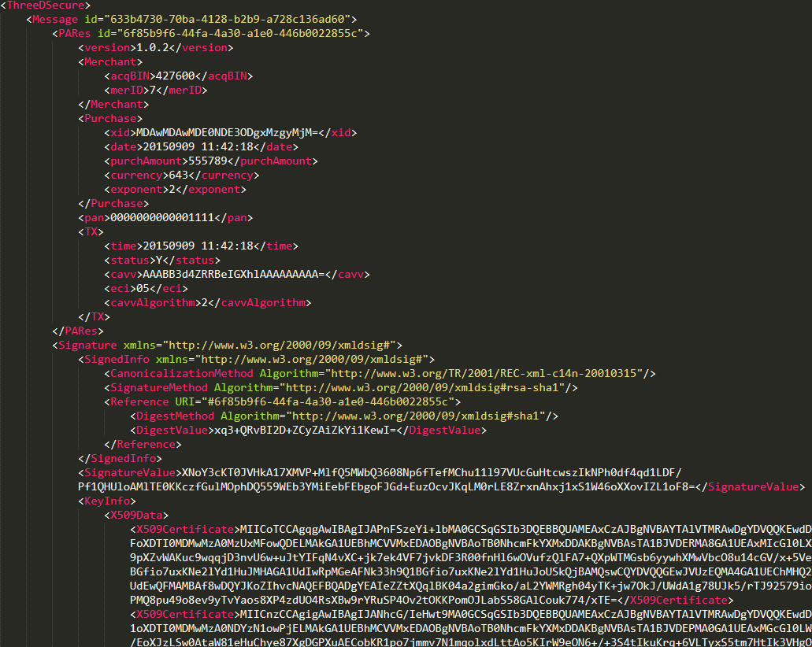Image resolution: width=812 pixels, height=647 pixels.
Task: Select acqBIN value 427600
Action: tap(176, 76)
